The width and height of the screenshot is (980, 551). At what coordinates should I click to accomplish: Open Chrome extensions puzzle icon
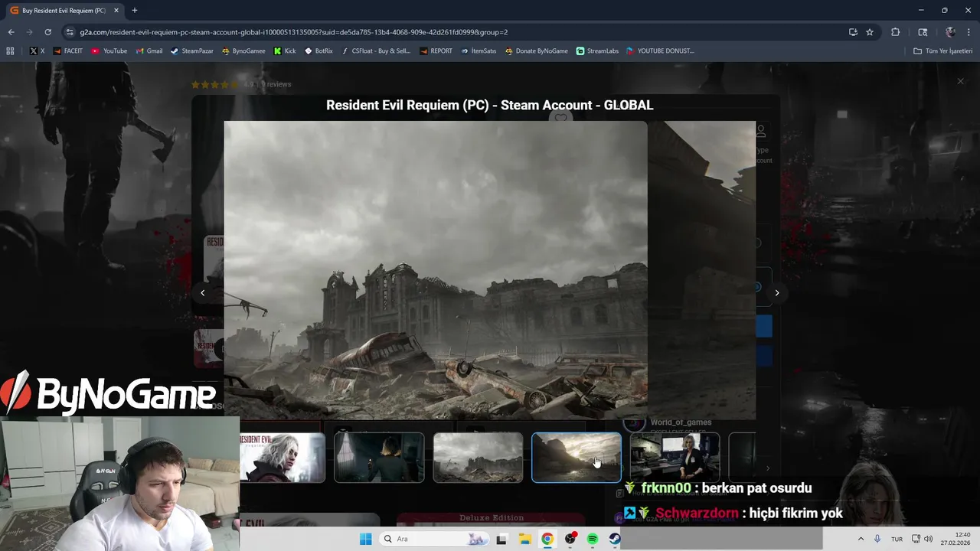click(895, 32)
